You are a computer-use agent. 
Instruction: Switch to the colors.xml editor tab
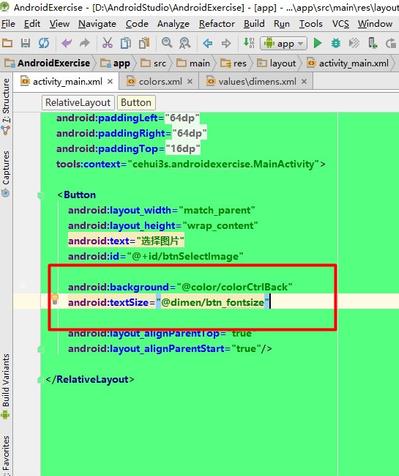point(160,82)
